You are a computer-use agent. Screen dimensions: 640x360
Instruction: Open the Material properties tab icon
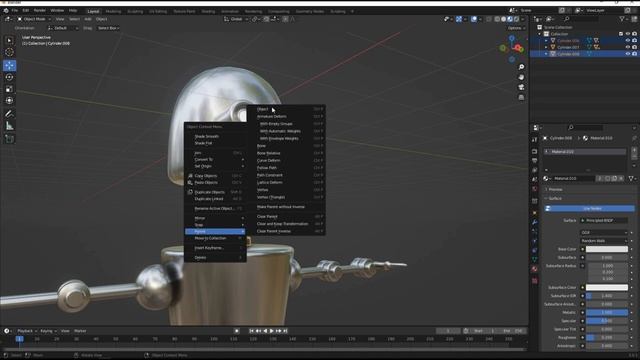pos(535,269)
